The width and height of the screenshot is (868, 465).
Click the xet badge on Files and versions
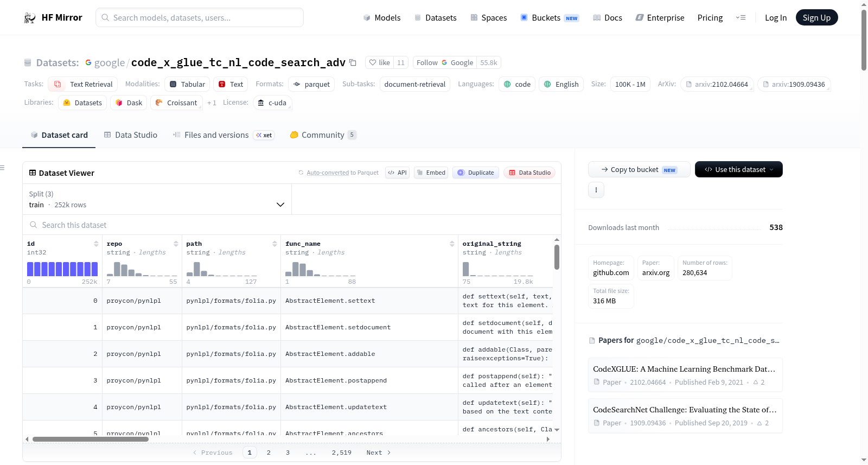coord(264,135)
